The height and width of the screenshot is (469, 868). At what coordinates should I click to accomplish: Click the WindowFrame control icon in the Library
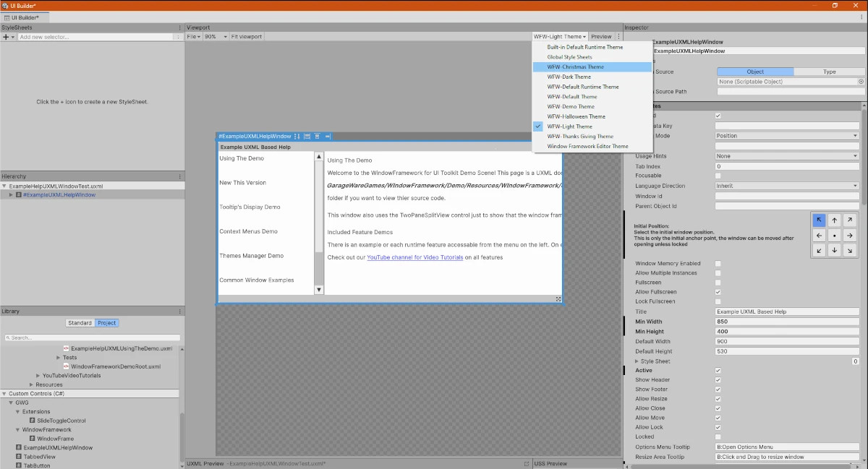tap(33, 439)
